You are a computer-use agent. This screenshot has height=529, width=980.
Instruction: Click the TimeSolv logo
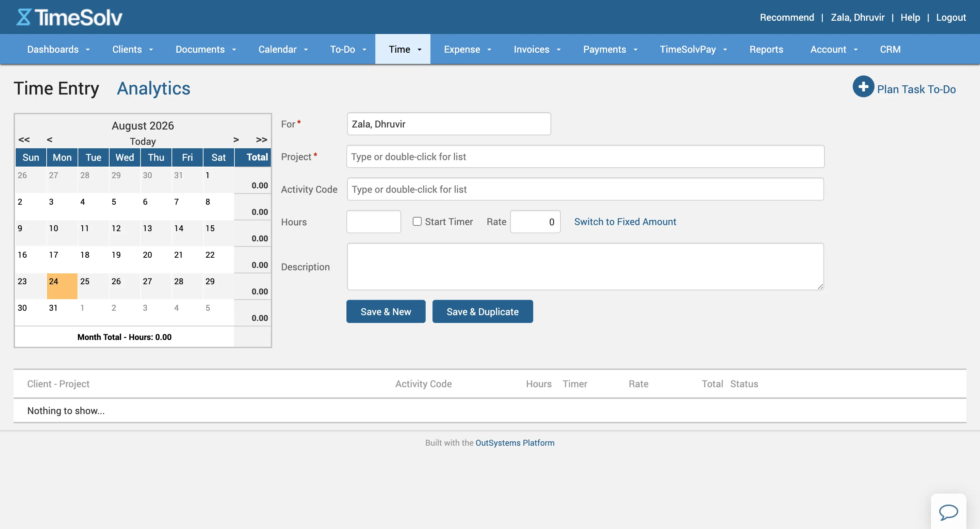[x=69, y=17]
